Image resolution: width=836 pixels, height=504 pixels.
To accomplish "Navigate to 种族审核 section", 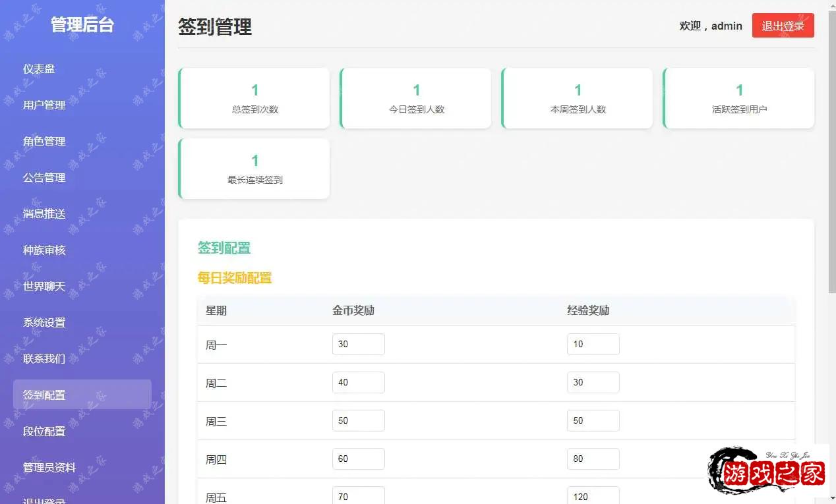I will [x=44, y=250].
